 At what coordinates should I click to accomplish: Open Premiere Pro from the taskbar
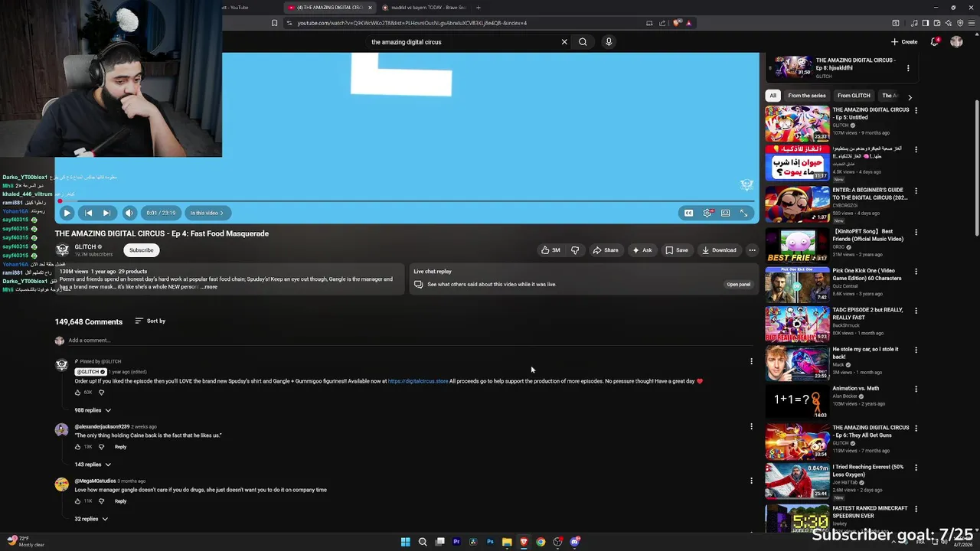[x=456, y=542]
